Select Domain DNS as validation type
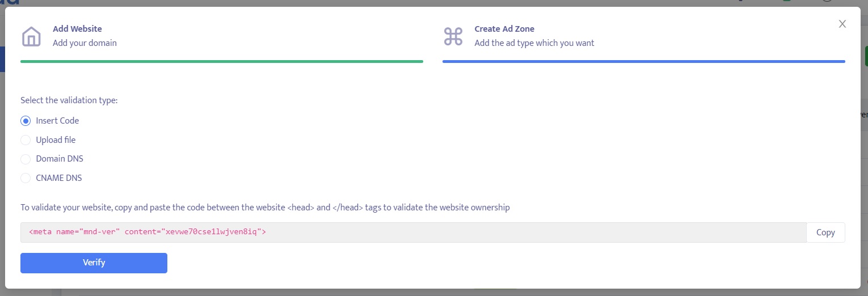 (26, 159)
